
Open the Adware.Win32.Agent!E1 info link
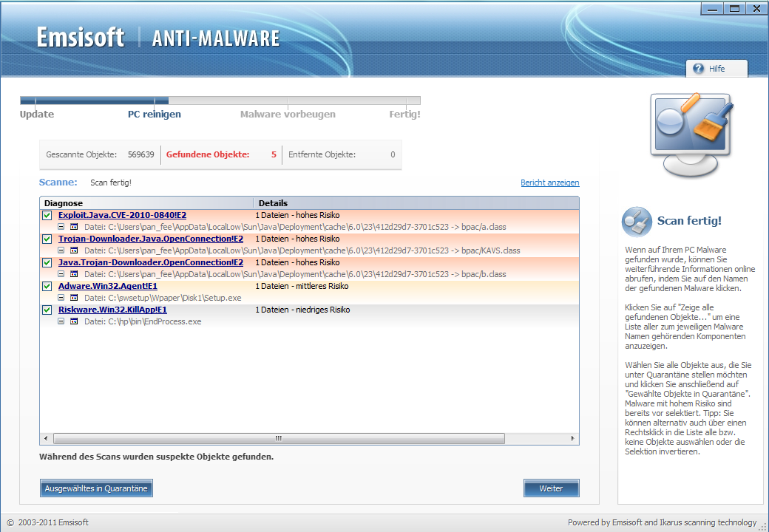[x=108, y=286]
